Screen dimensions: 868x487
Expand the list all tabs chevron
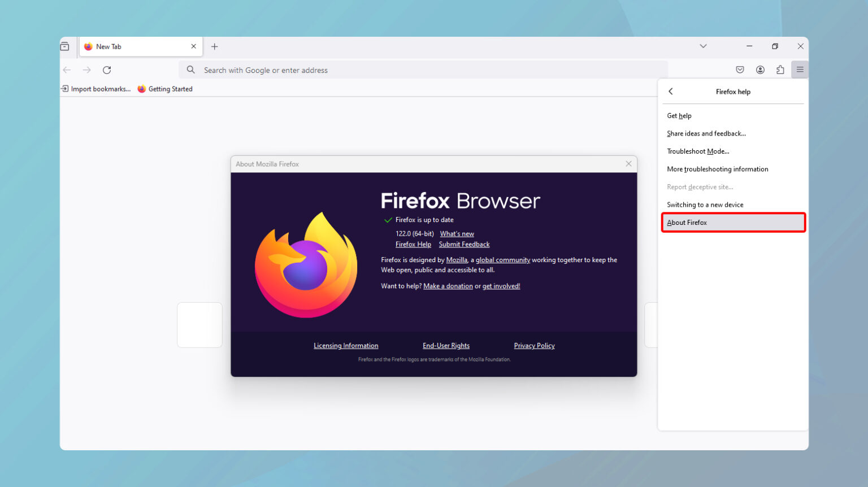pos(703,46)
